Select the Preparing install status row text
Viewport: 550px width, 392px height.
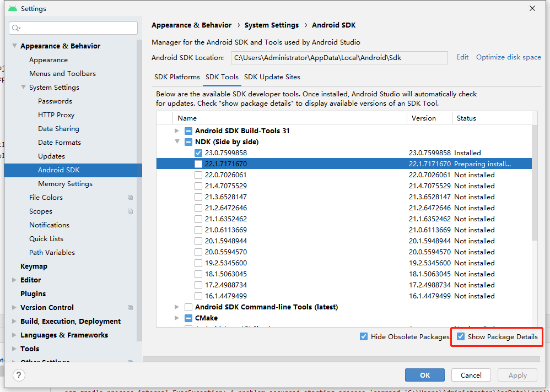click(x=482, y=164)
